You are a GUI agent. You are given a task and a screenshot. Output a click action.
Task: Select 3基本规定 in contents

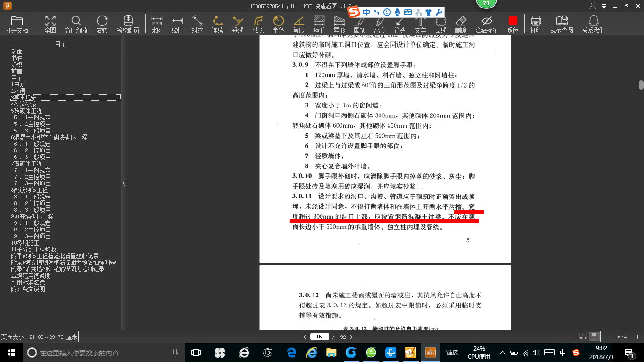(66, 98)
